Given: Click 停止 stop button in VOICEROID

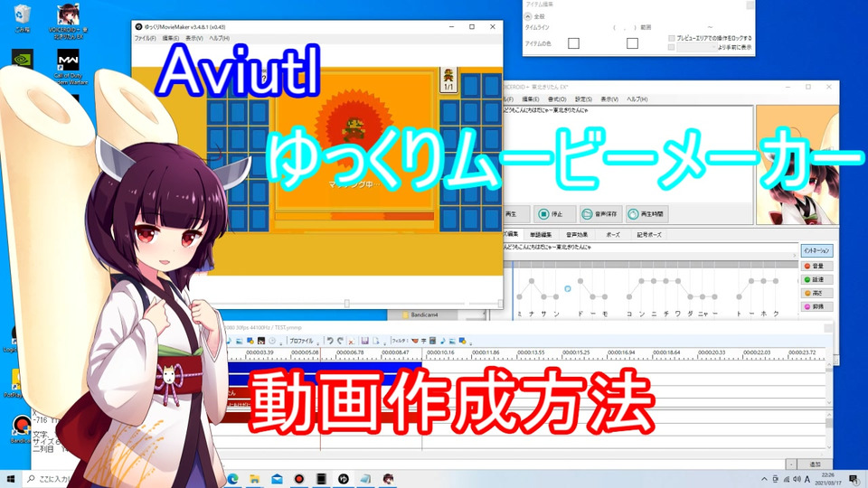Looking at the screenshot, I should (554, 213).
